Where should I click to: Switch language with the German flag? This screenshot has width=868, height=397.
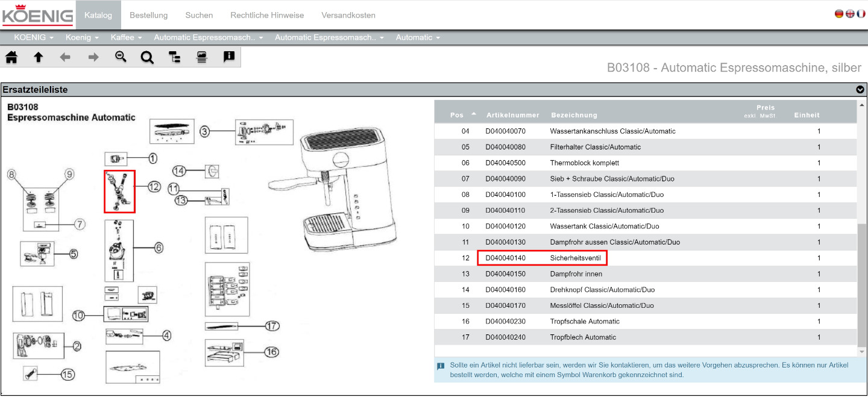839,14
